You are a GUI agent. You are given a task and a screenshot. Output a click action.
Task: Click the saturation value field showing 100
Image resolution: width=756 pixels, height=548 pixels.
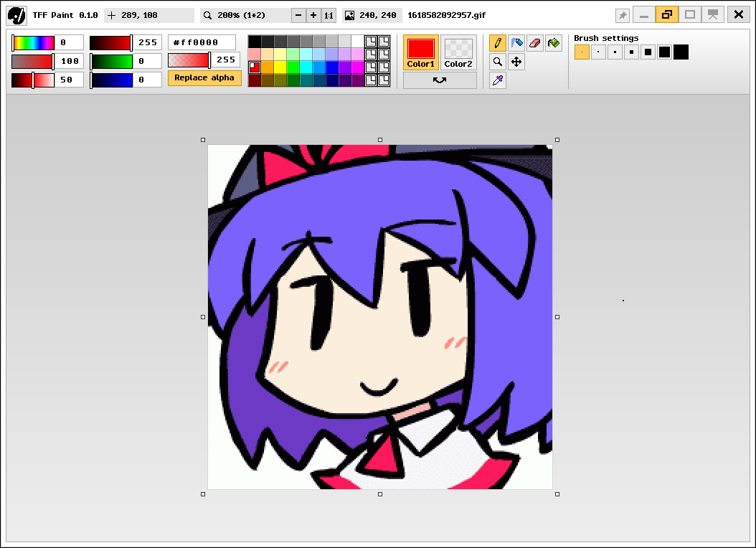(x=70, y=61)
